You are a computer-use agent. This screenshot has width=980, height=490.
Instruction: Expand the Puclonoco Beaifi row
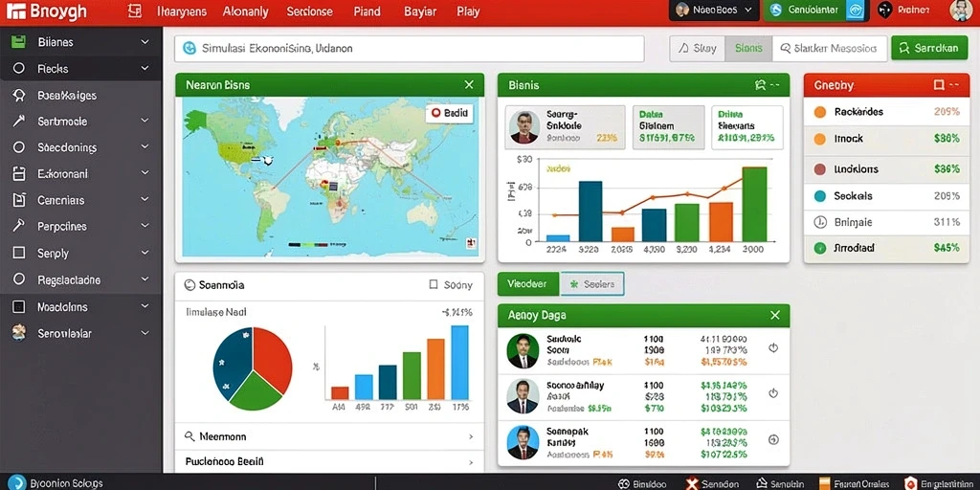click(329, 462)
